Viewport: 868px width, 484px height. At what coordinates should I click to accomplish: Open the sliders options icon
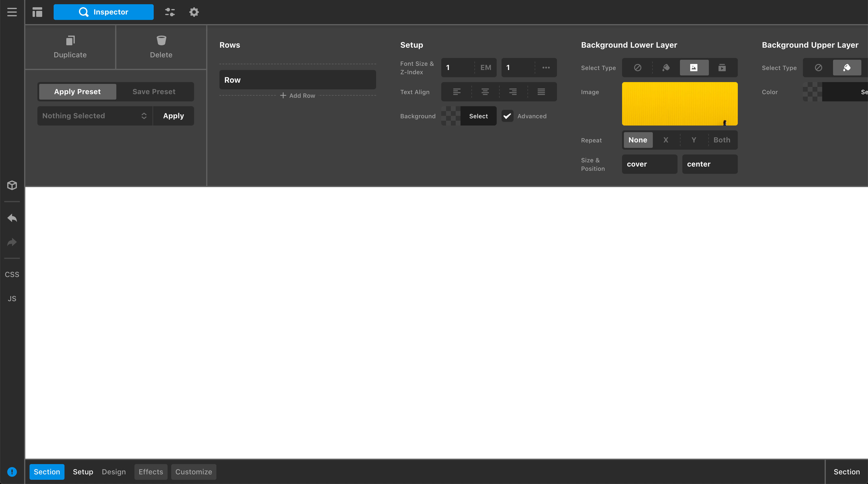tap(169, 12)
